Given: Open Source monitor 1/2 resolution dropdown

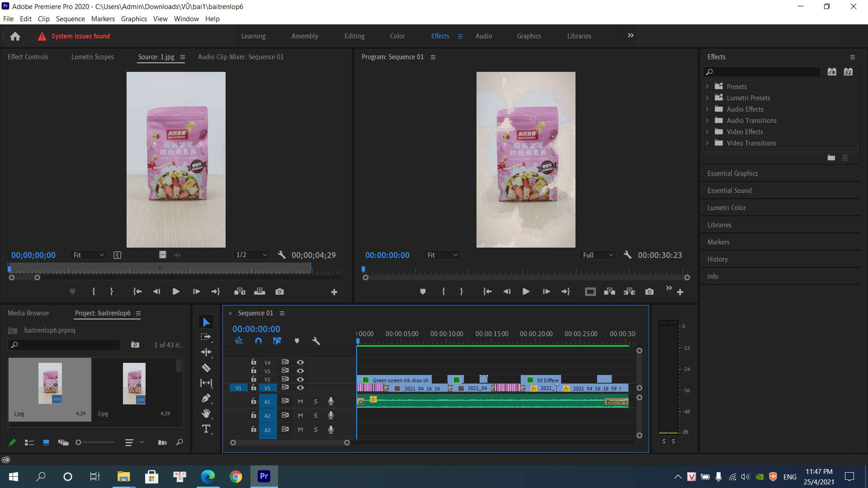Looking at the screenshot, I should (251, 255).
